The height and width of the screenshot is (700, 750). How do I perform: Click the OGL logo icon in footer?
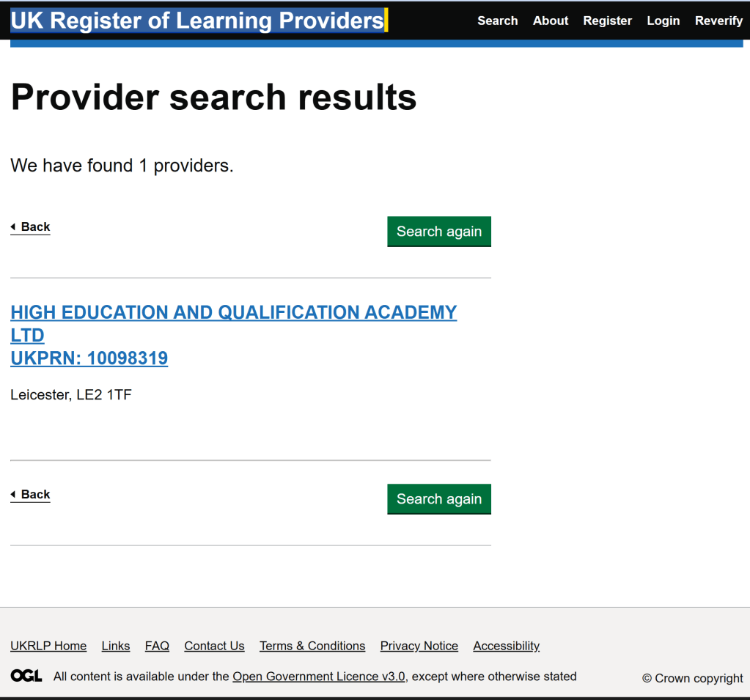26,676
